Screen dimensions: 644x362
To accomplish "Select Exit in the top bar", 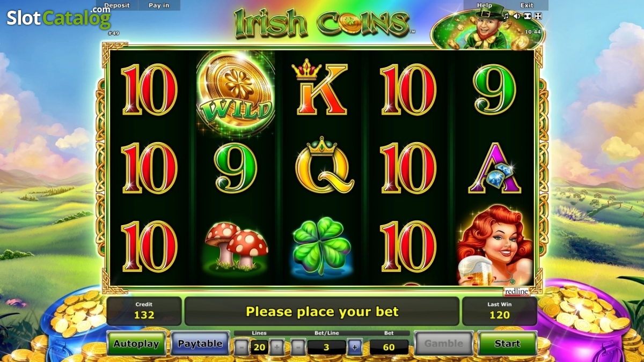I will click(527, 5).
